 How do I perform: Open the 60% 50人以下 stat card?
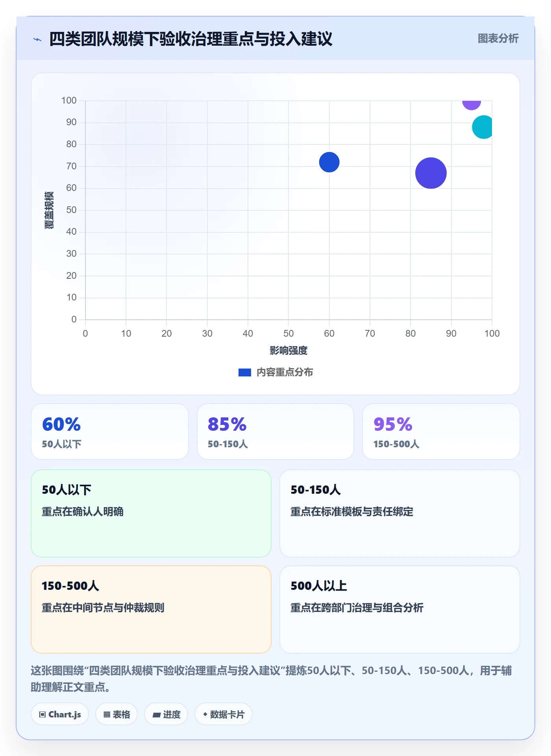(110, 432)
